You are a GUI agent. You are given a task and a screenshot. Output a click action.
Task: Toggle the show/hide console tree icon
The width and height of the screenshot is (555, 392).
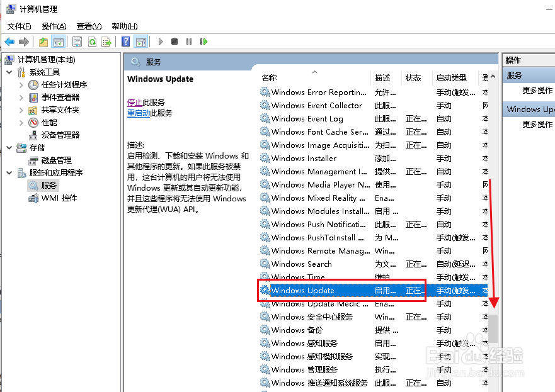coord(59,42)
